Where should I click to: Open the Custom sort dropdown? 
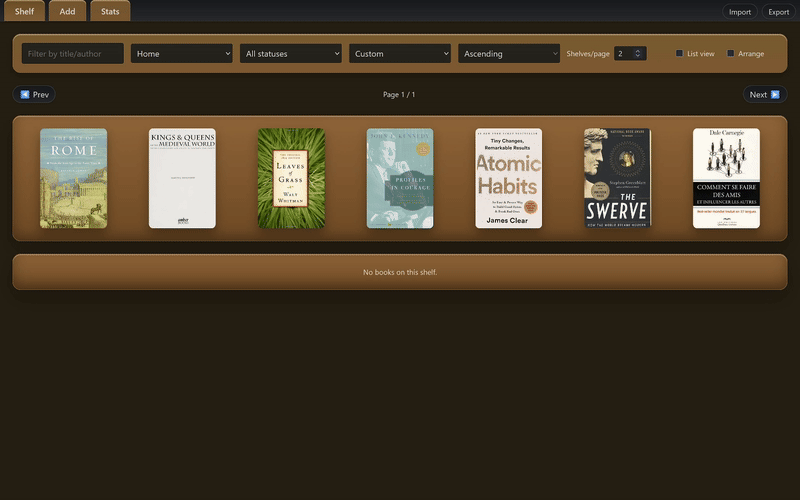400,54
